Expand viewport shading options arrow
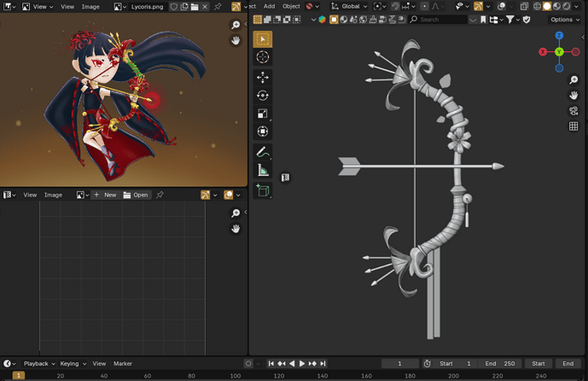Viewport: 588px width, 381px height. [x=576, y=6]
